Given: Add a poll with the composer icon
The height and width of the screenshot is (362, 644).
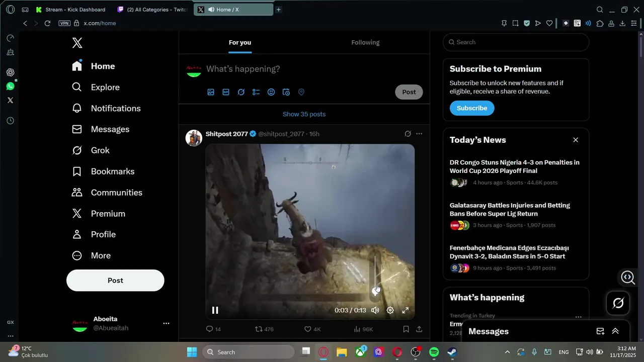Looking at the screenshot, I should pyautogui.click(x=256, y=92).
